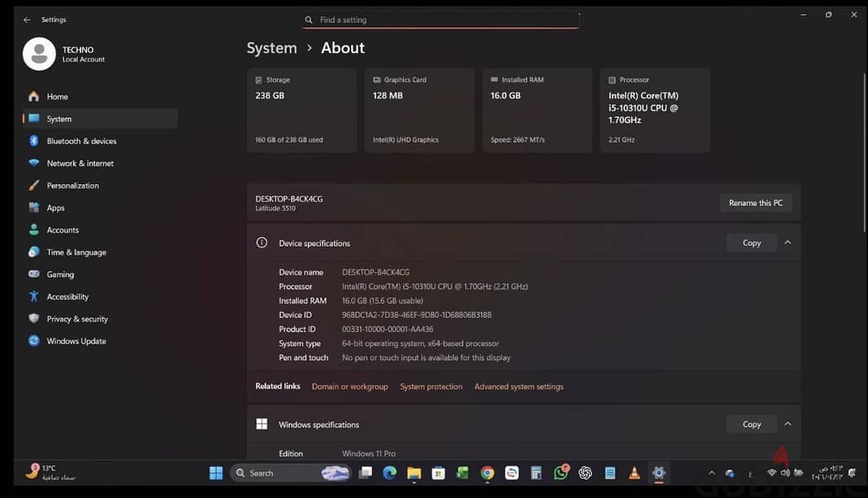Open the Wi-Fi network tray icon
The height and width of the screenshot is (498, 868).
pos(772,473)
